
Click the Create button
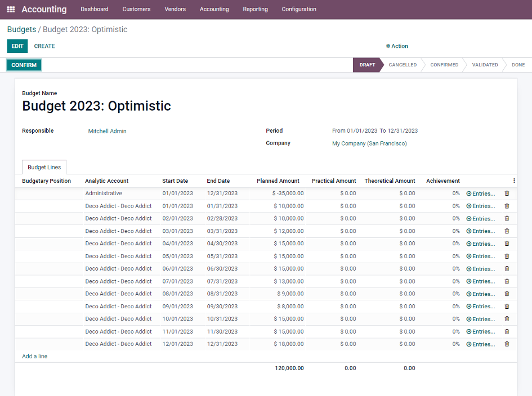pos(44,46)
